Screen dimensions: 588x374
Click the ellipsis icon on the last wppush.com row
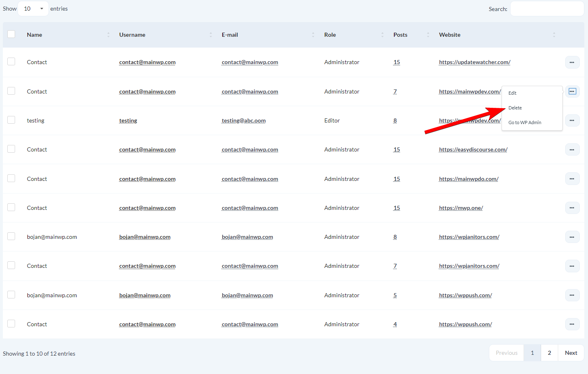tap(572, 324)
